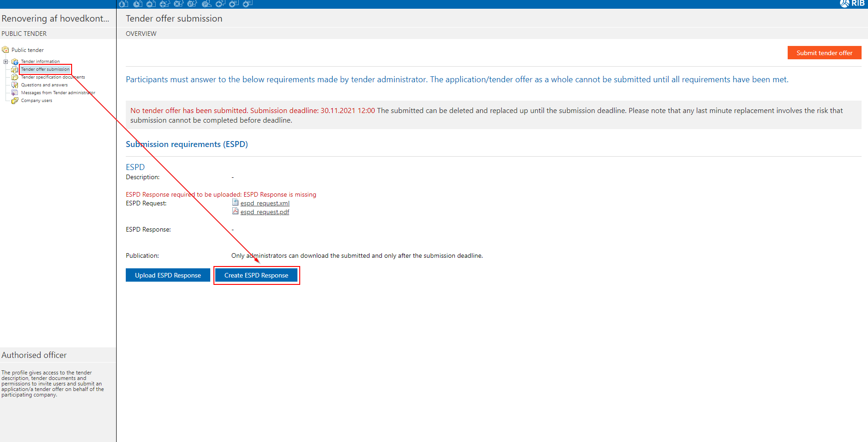Screen dimensions: 868x442
Task: Click the Public tender root folder icon
Action: click(x=6, y=50)
